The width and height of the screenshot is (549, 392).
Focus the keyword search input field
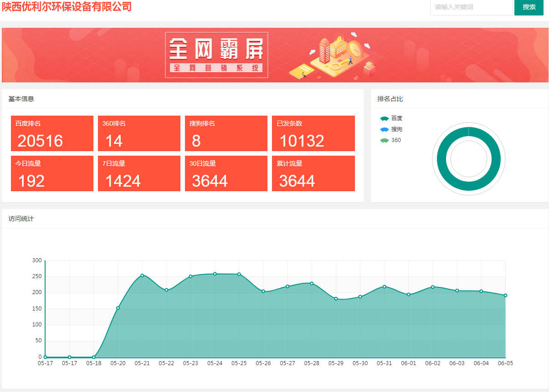(x=471, y=7)
